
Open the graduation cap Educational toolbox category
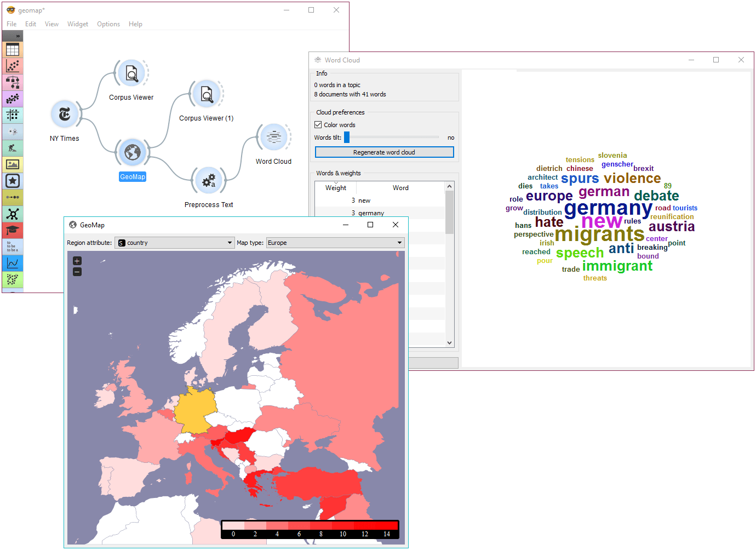tap(13, 230)
